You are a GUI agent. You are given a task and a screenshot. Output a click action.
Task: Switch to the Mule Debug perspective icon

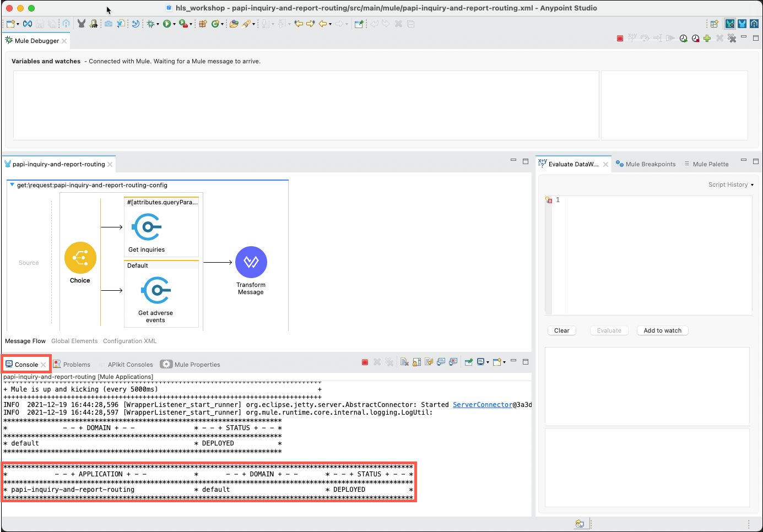[730, 24]
